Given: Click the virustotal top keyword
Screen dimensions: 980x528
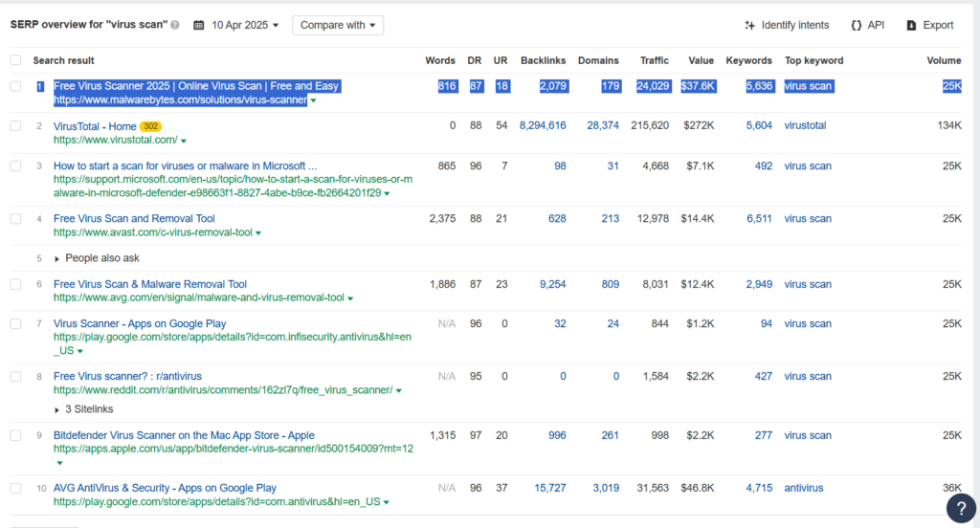Looking at the screenshot, I should [805, 125].
